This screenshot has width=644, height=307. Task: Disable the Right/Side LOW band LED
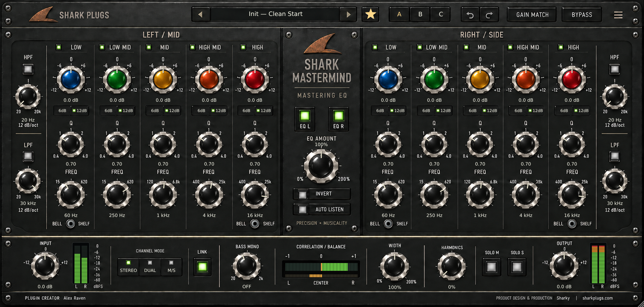tap(375, 47)
